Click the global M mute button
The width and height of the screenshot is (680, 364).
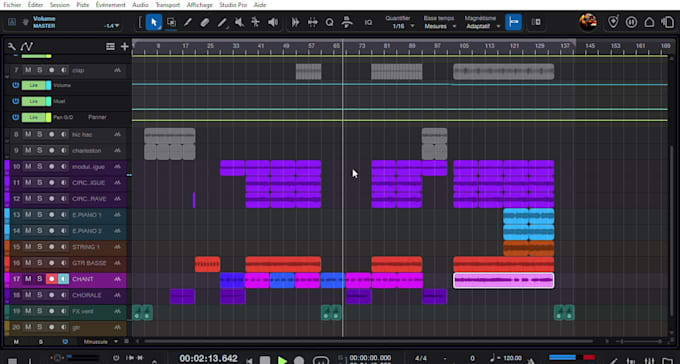click(x=16, y=342)
